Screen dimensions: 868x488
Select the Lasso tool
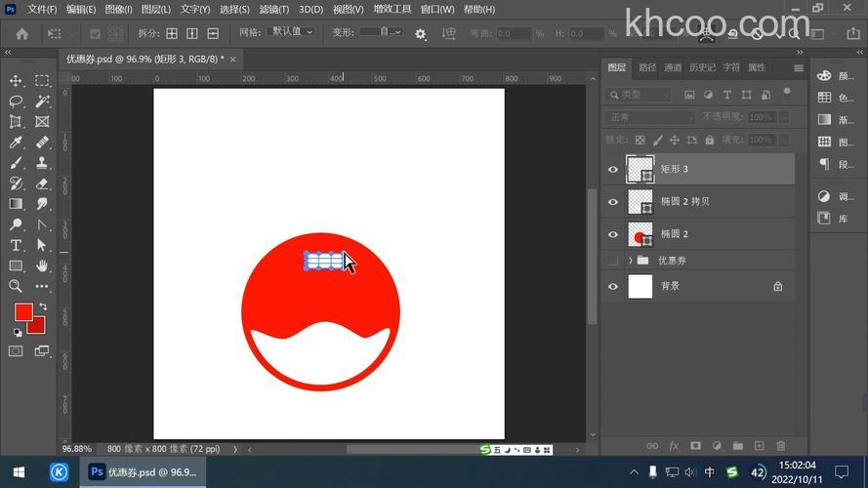pyautogui.click(x=16, y=102)
